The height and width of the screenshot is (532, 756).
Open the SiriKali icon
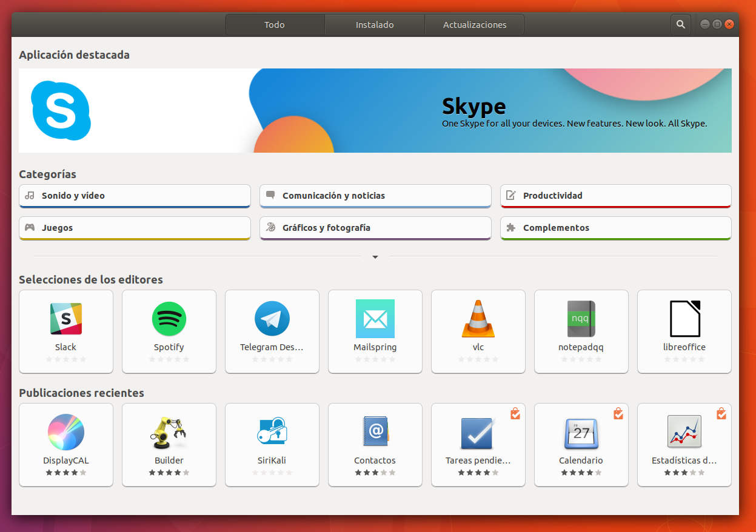tap(272, 432)
